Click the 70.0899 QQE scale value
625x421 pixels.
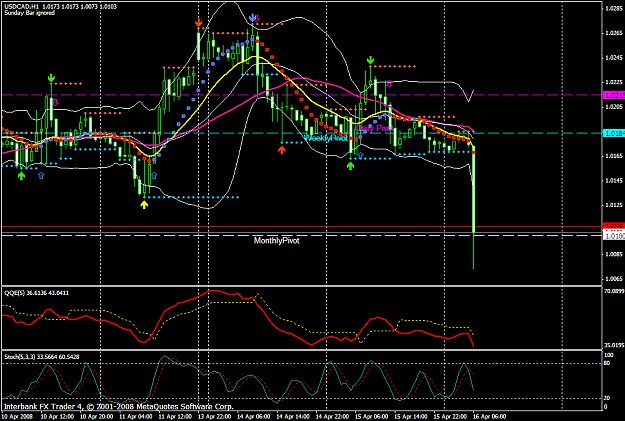(x=614, y=291)
